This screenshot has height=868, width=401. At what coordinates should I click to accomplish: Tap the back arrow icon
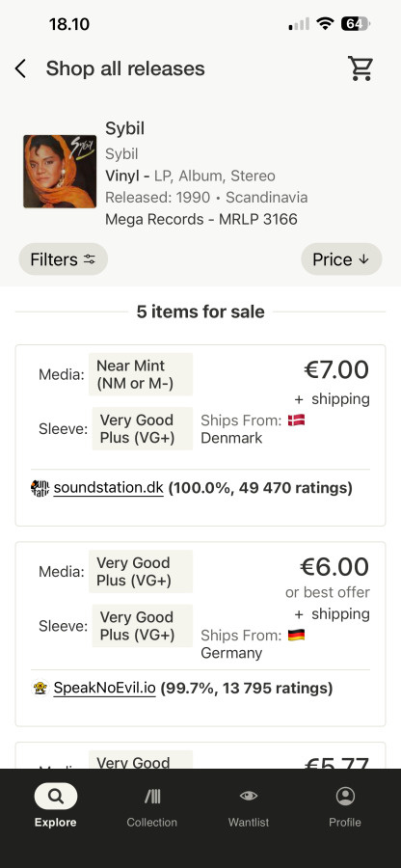point(20,69)
